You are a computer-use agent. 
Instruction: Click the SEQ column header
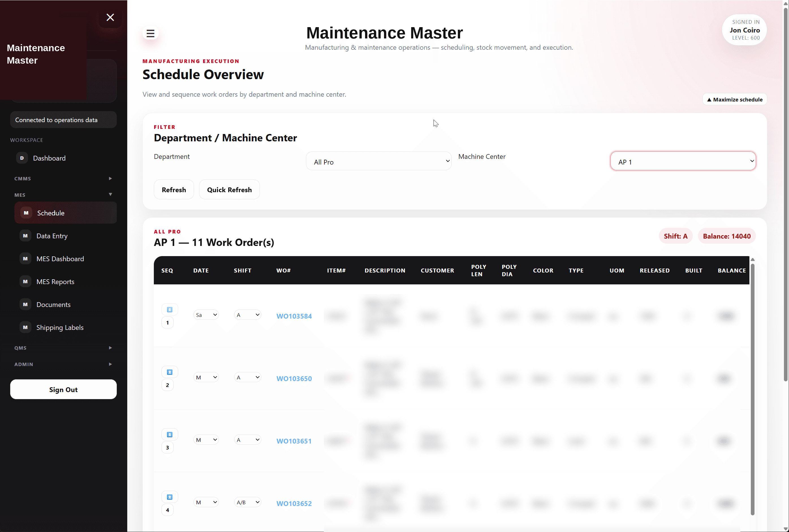coord(167,271)
